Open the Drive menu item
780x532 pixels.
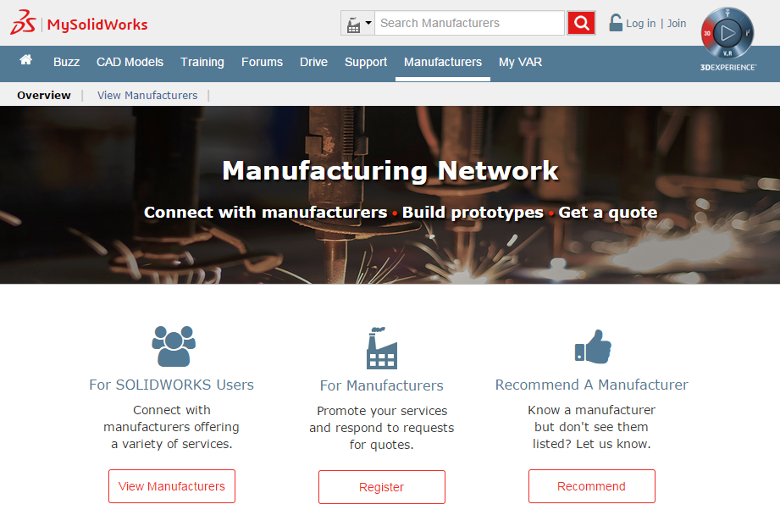coord(314,62)
